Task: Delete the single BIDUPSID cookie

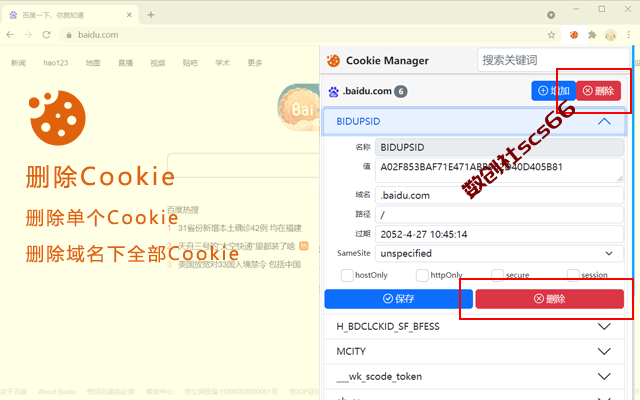Action: click(x=549, y=299)
